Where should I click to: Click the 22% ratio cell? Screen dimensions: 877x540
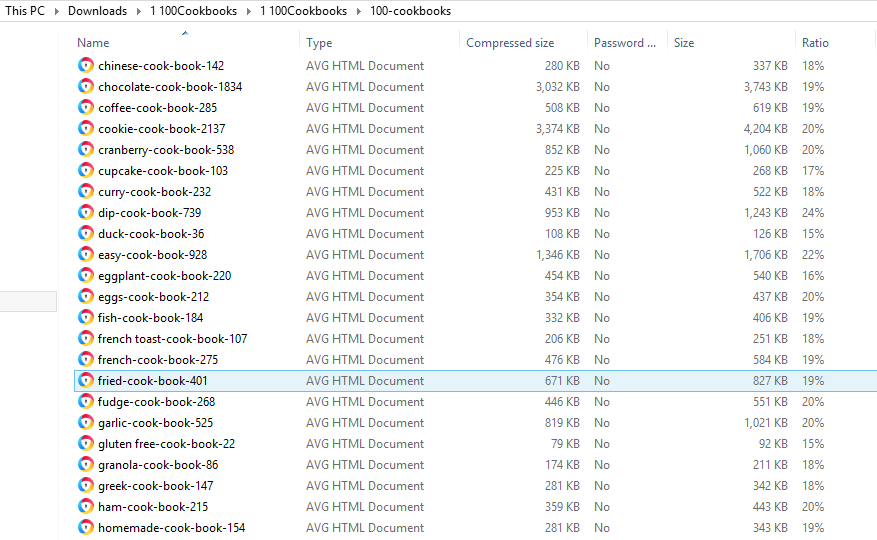tap(813, 255)
